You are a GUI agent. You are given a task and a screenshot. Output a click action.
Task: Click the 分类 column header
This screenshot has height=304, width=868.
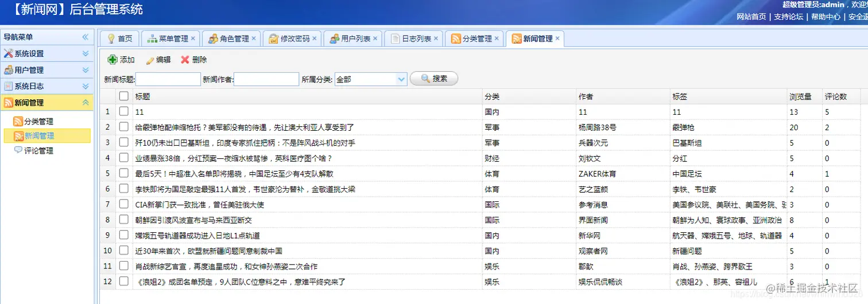(529, 96)
